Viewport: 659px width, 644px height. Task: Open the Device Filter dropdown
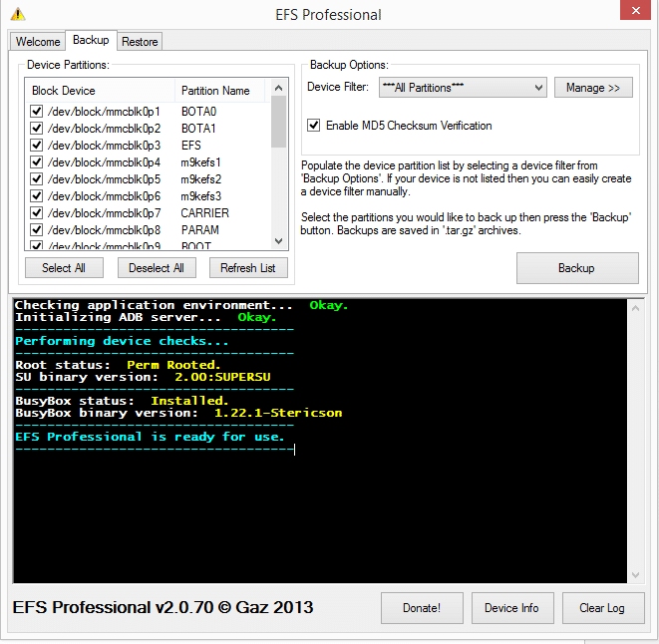click(463, 88)
